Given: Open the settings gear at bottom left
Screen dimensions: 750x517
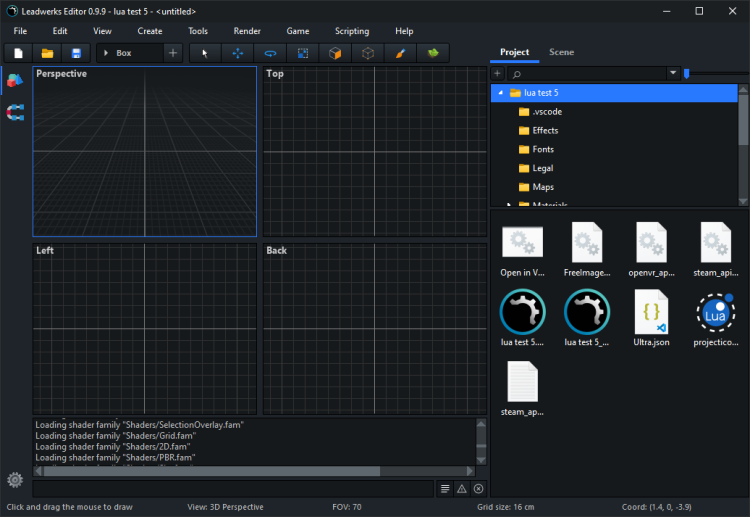Looking at the screenshot, I should [x=15, y=480].
